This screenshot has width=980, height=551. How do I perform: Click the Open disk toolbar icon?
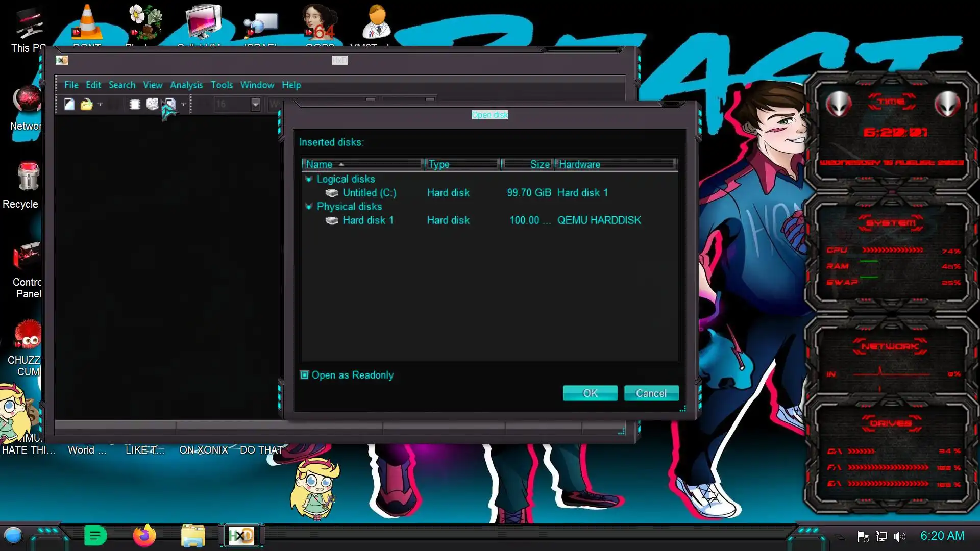click(152, 104)
